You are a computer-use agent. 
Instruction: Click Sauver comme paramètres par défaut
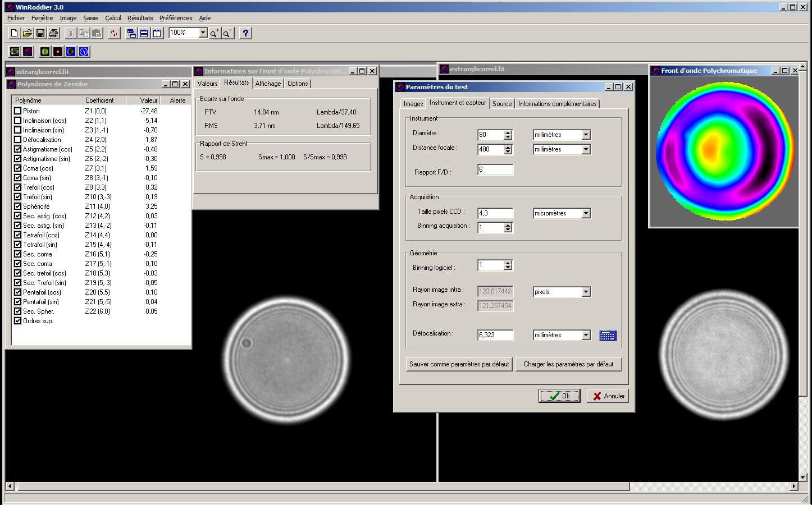pos(459,364)
